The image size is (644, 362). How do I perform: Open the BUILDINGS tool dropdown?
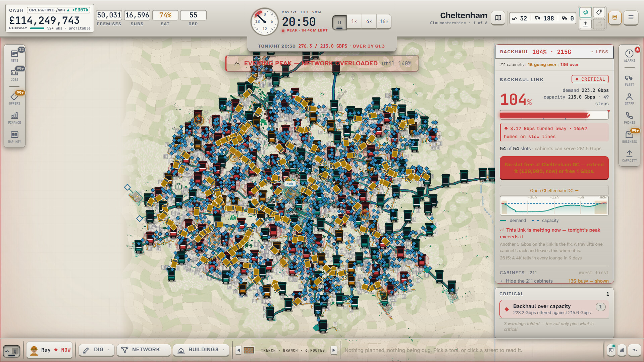pyautogui.click(x=201, y=350)
